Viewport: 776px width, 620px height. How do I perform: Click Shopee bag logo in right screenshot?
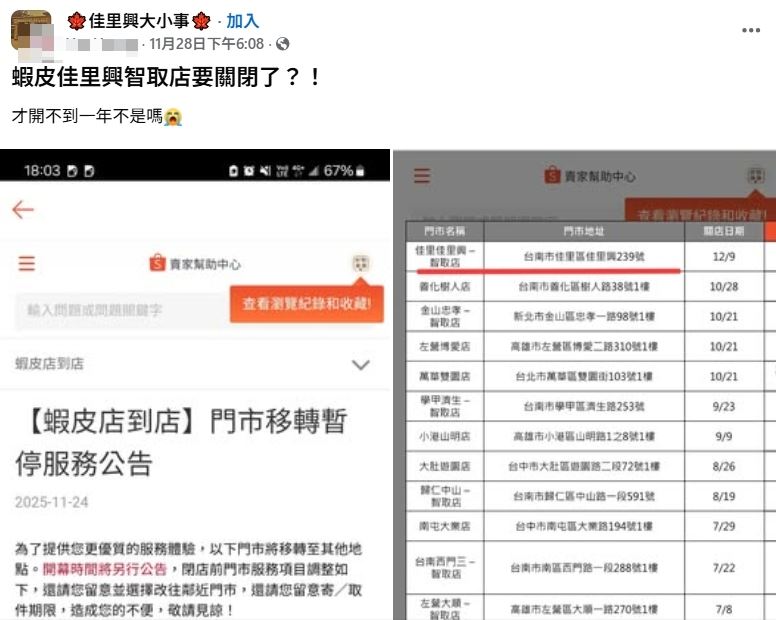click(x=552, y=175)
